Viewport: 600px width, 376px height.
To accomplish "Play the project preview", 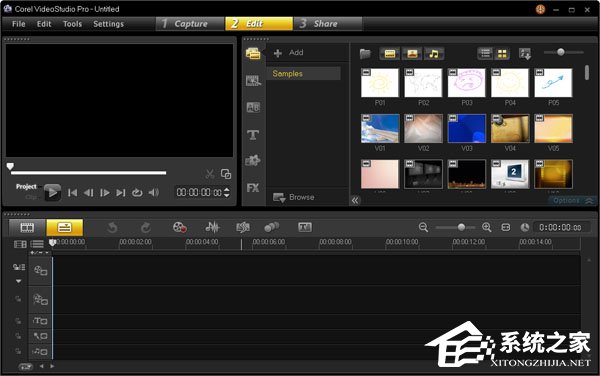I will pos(52,192).
